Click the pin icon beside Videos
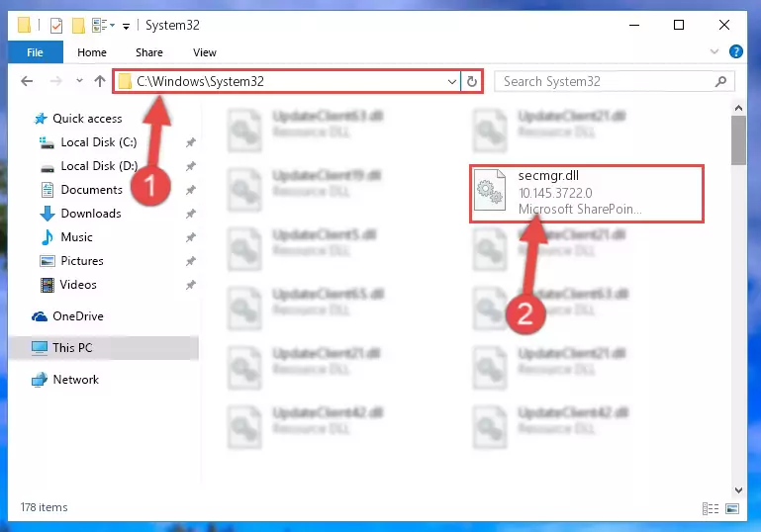This screenshot has height=532, width=761. point(191,285)
